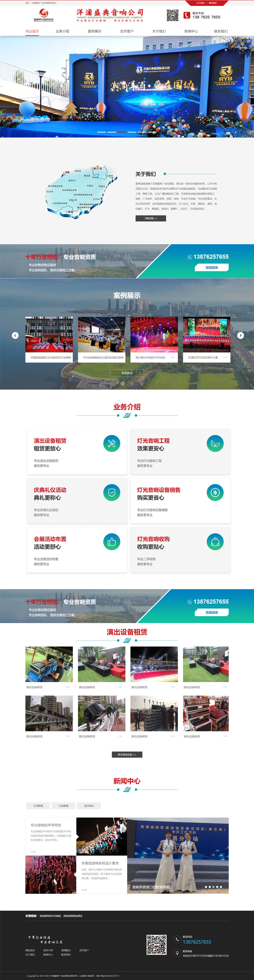Click the previous arrow in case carousel

coord(15,335)
